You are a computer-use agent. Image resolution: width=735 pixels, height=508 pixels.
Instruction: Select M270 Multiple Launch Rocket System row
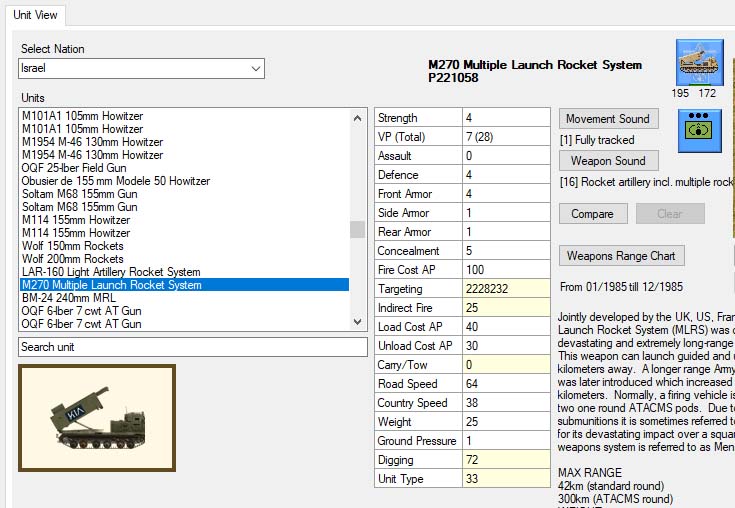coord(185,285)
